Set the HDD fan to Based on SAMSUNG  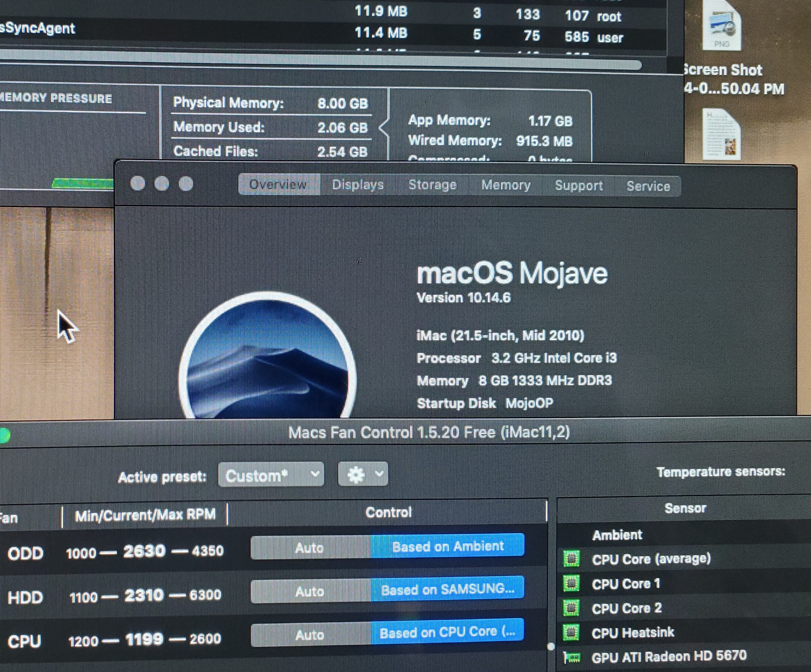447,589
